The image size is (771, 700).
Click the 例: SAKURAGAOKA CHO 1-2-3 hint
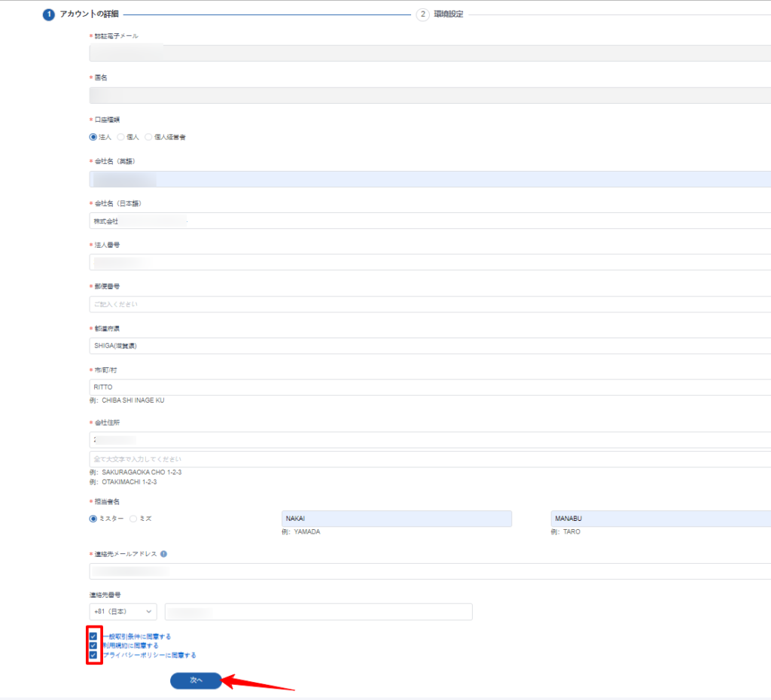[x=136, y=472]
